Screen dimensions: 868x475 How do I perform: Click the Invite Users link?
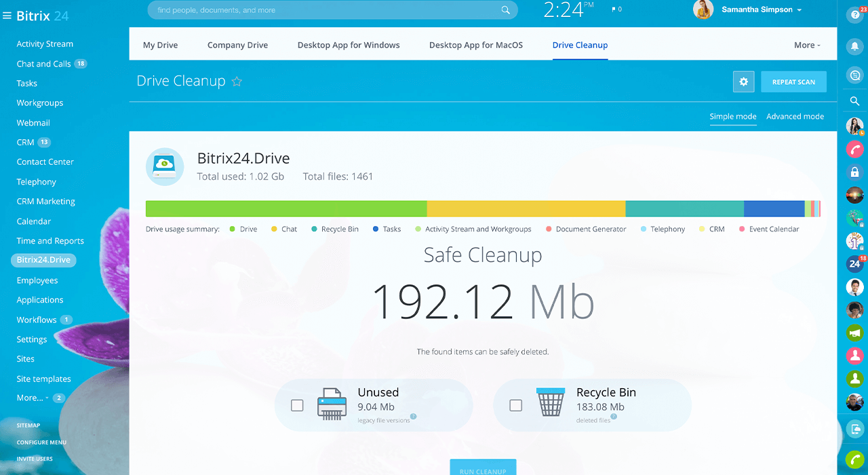tap(35, 459)
